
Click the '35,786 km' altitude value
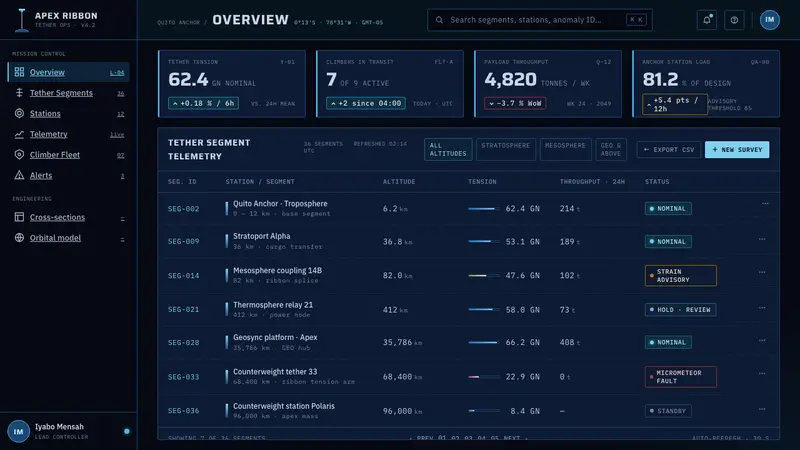coord(402,342)
